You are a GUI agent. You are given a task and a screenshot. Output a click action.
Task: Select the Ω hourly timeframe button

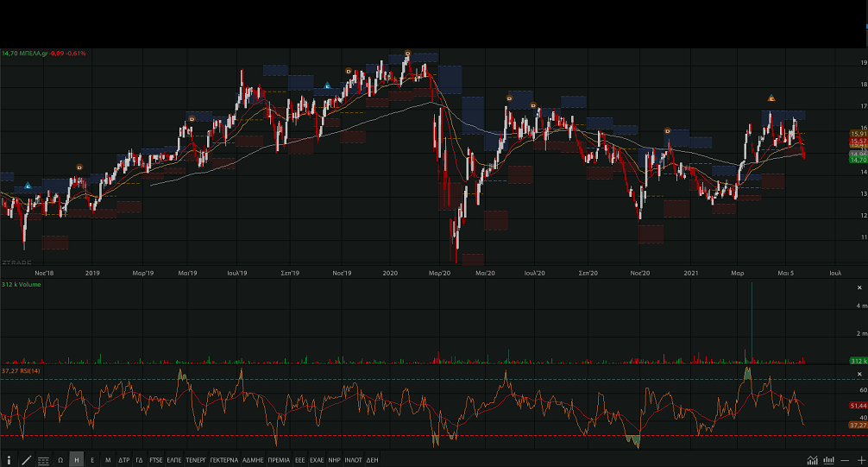[x=60, y=460]
